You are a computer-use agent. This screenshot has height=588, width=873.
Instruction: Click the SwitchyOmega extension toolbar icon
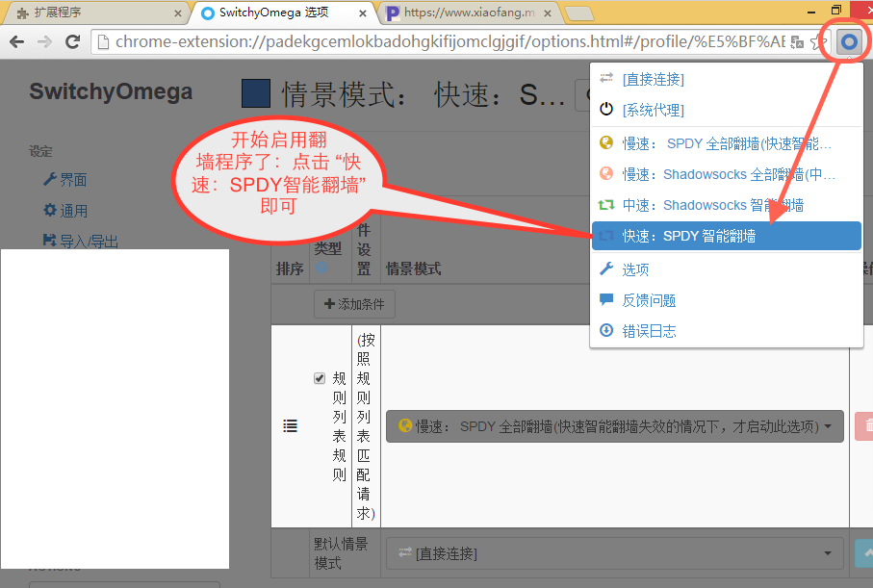[x=849, y=41]
